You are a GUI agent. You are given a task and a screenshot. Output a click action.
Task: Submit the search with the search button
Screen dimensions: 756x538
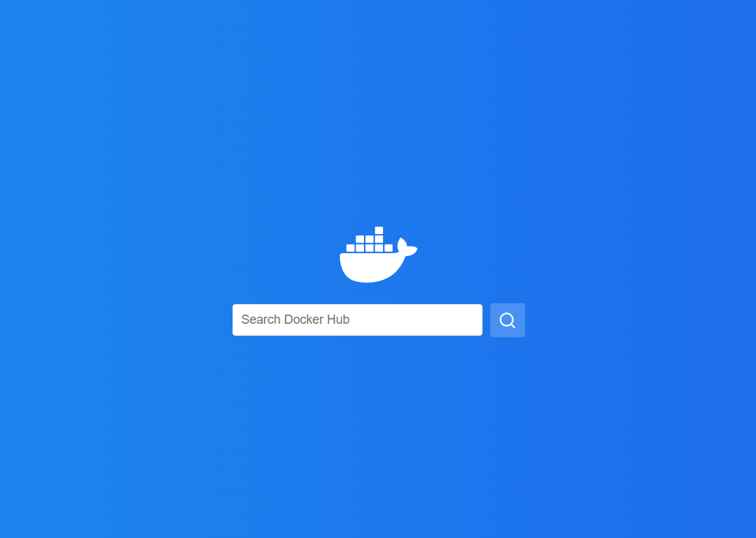tap(507, 320)
